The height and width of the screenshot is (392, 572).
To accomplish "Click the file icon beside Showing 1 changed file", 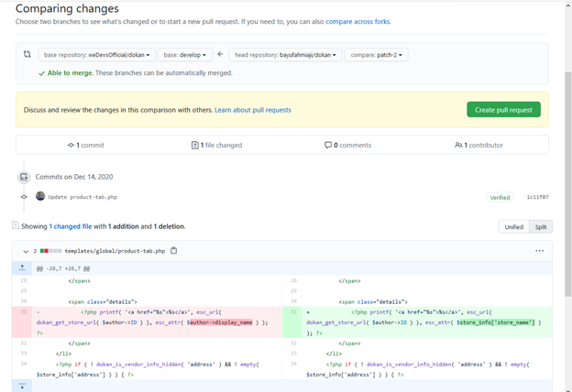I will pyautogui.click(x=16, y=225).
